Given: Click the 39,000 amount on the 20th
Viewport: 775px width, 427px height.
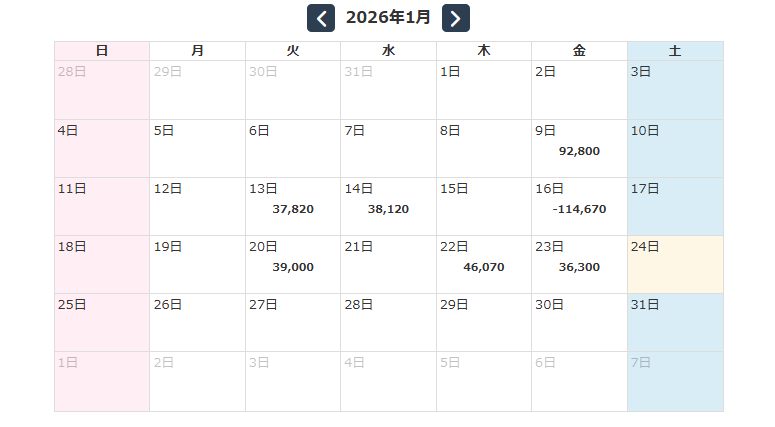Looking at the screenshot, I should (x=293, y=267).
